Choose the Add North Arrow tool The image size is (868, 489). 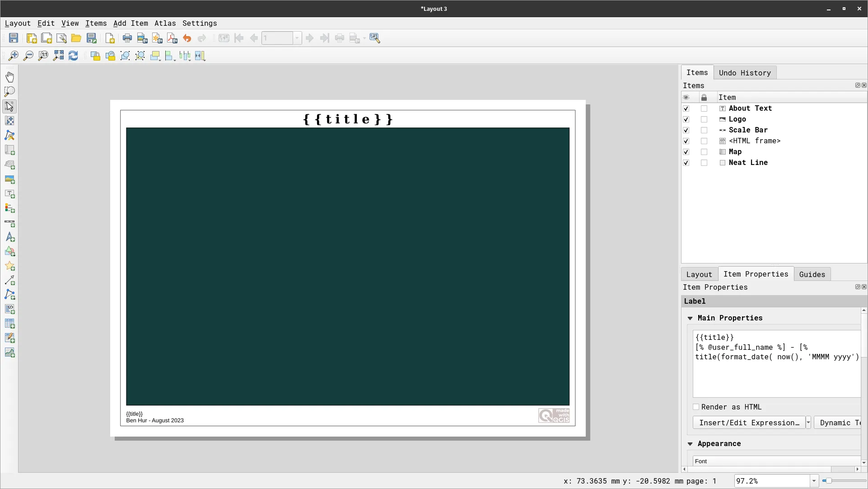point(10,237)
